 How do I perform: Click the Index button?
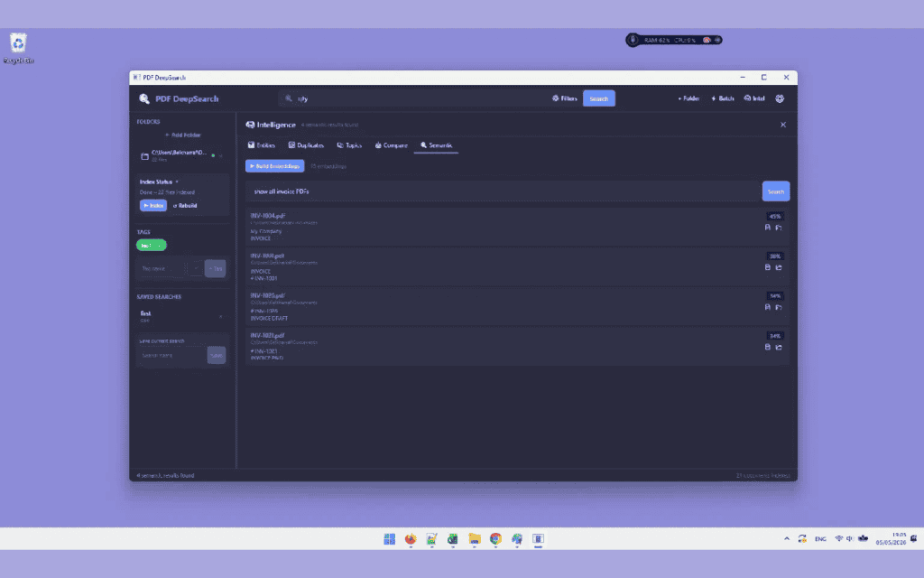point(153,205)
